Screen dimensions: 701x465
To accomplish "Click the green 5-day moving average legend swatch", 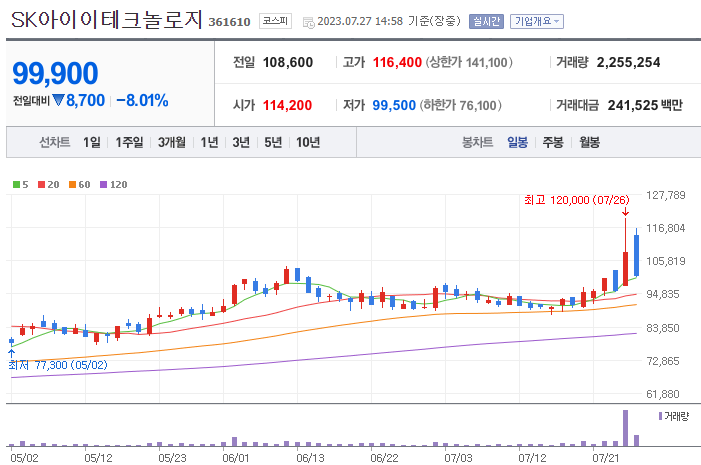I will (x=17, y=185).
